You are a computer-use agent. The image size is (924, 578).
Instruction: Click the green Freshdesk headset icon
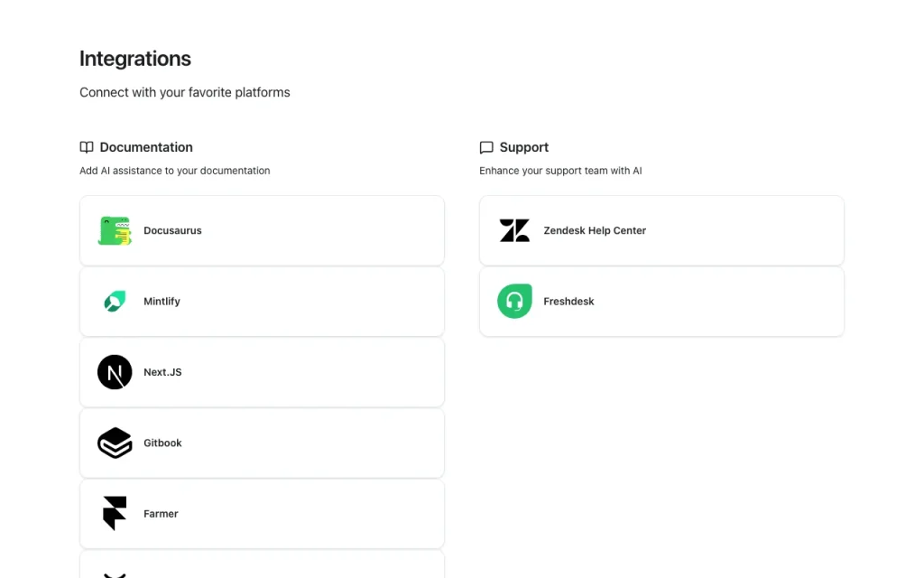click(x=514, y=302)
